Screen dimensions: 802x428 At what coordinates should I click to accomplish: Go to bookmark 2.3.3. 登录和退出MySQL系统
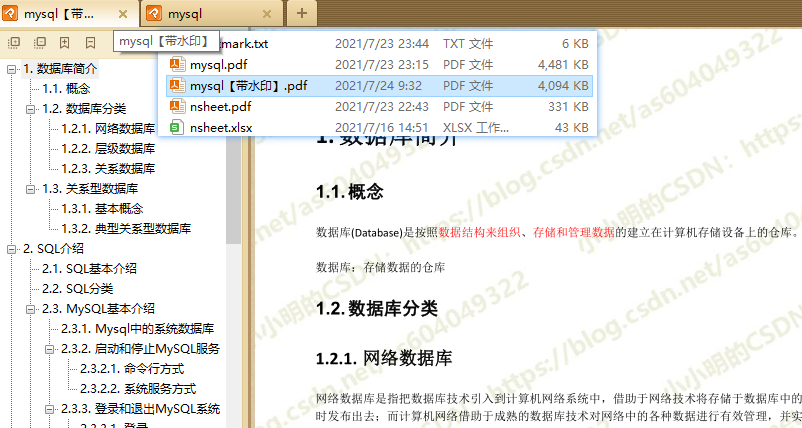click(141, 408)
